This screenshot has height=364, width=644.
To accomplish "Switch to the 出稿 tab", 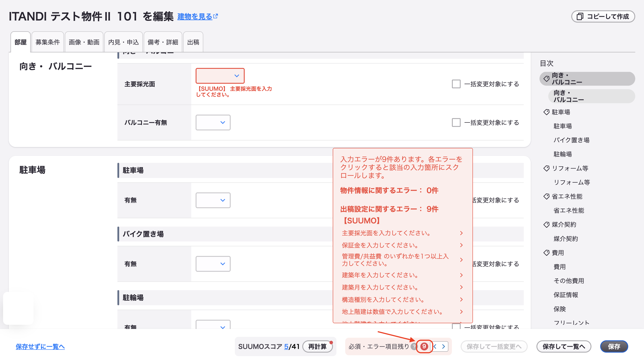I will [x=193, y=42].
